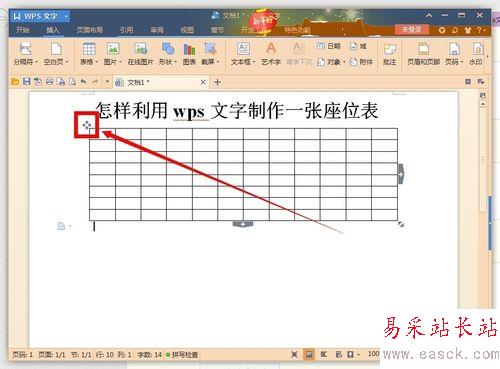Viewport: 500px width, 369px height.
Task: Open 页眉和页脚 header and footer
Action: click(423, 53)
